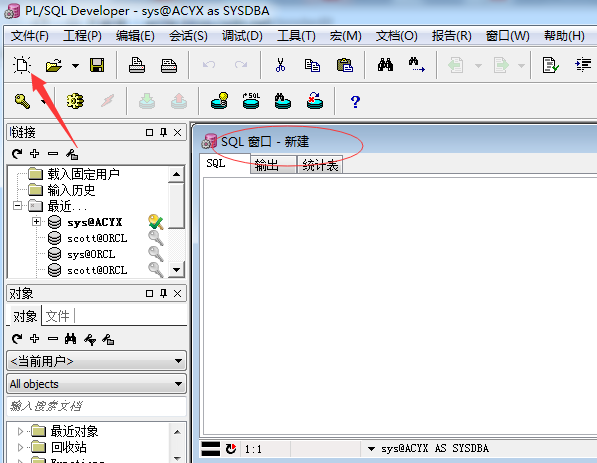
Task: Float the 链接 panel with square icon
Action: click(150, 133)
